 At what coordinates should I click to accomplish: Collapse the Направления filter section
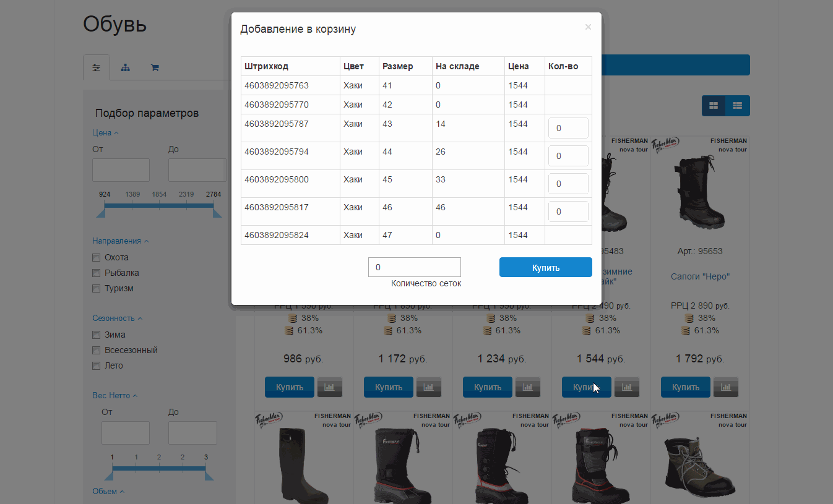(x=120, y=241)
